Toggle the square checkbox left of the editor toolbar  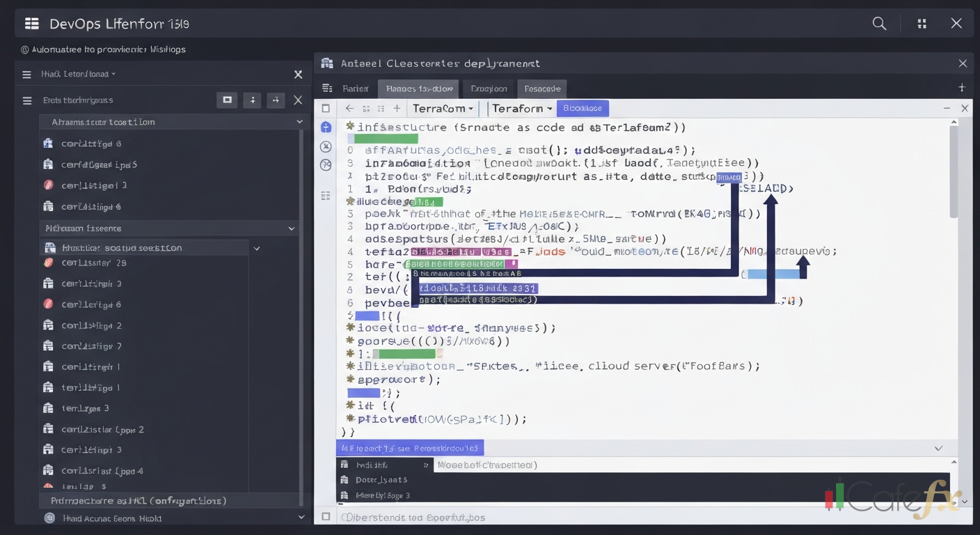[x=325, y=108]
